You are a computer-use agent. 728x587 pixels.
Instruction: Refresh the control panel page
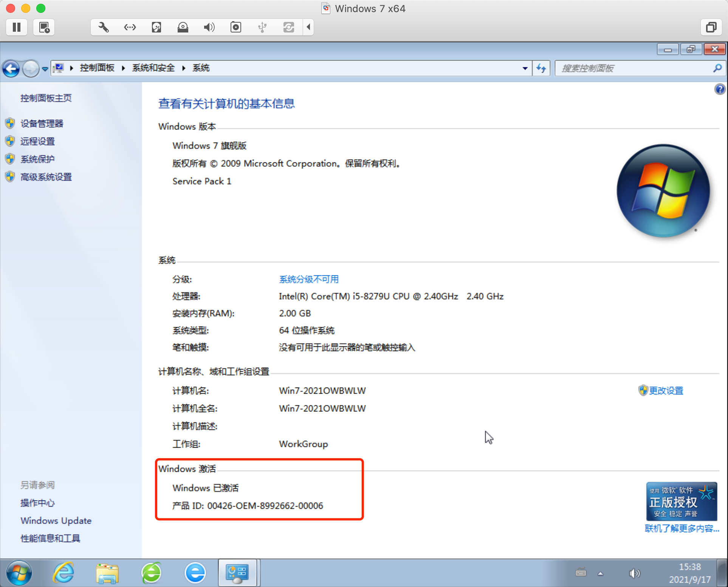click(x=541, y=68)
